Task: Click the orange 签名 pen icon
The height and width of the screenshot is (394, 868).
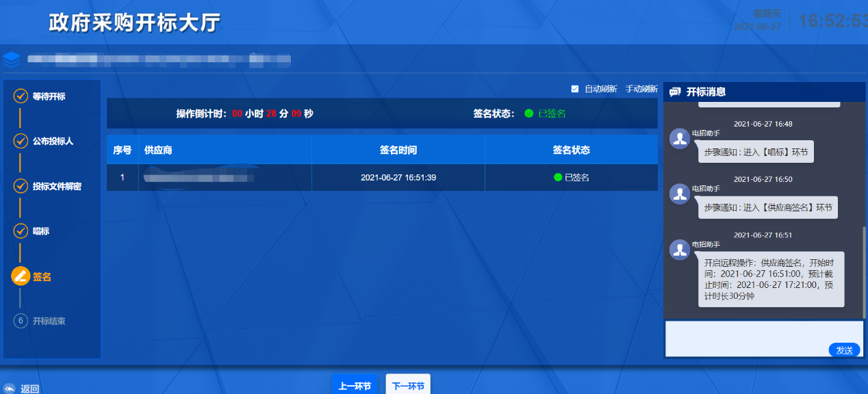Action: click(x=21, y=276)
